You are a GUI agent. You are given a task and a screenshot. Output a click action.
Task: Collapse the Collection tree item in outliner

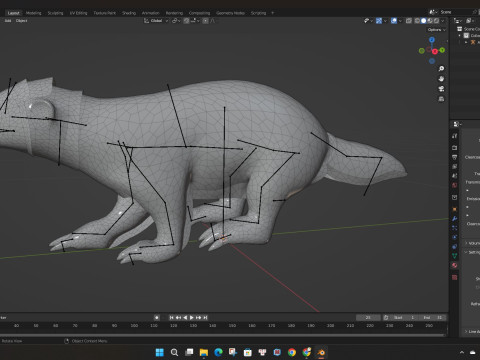(x=460, y=35)
